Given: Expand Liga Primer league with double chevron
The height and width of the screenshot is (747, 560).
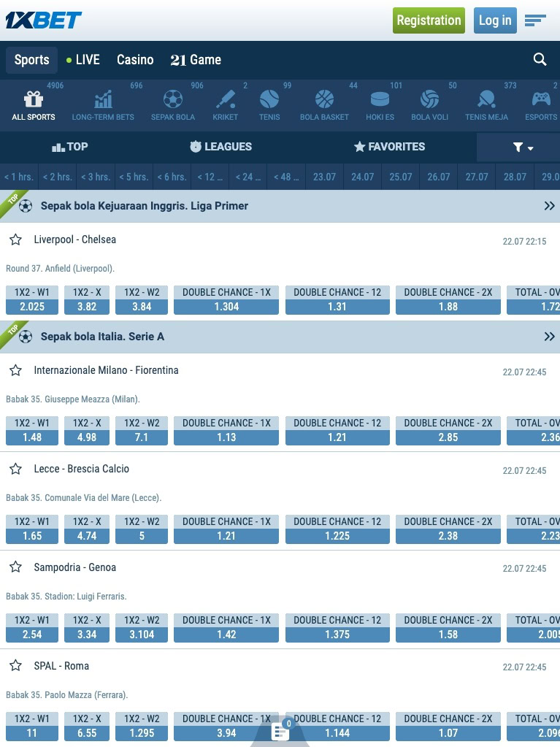Looking at the screenshot, I should tap(549, 206).
